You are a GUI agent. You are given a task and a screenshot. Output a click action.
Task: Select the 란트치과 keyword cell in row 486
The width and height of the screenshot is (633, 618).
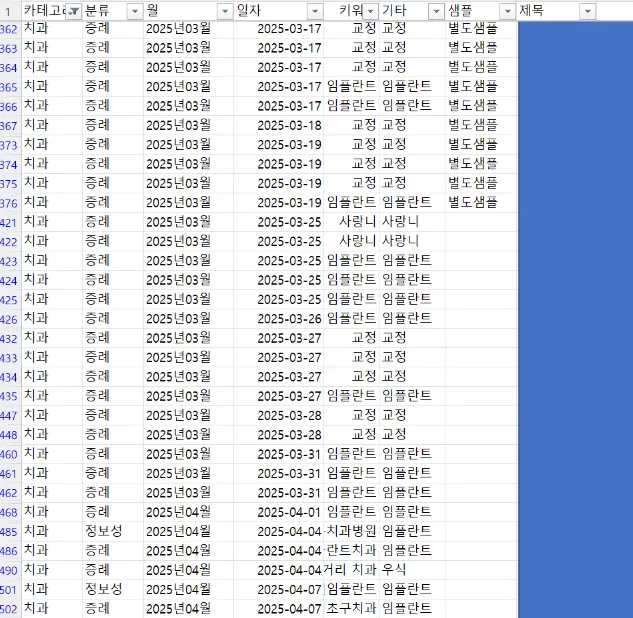coord(351,551)
